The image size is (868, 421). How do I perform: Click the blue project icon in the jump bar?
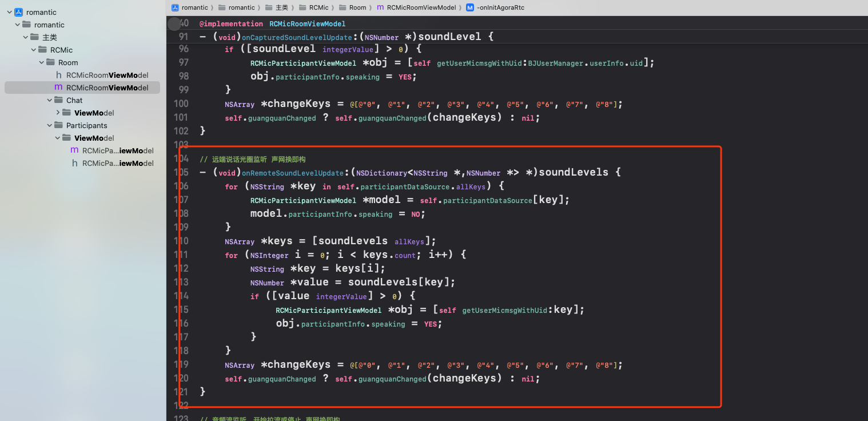coord(176,7)
